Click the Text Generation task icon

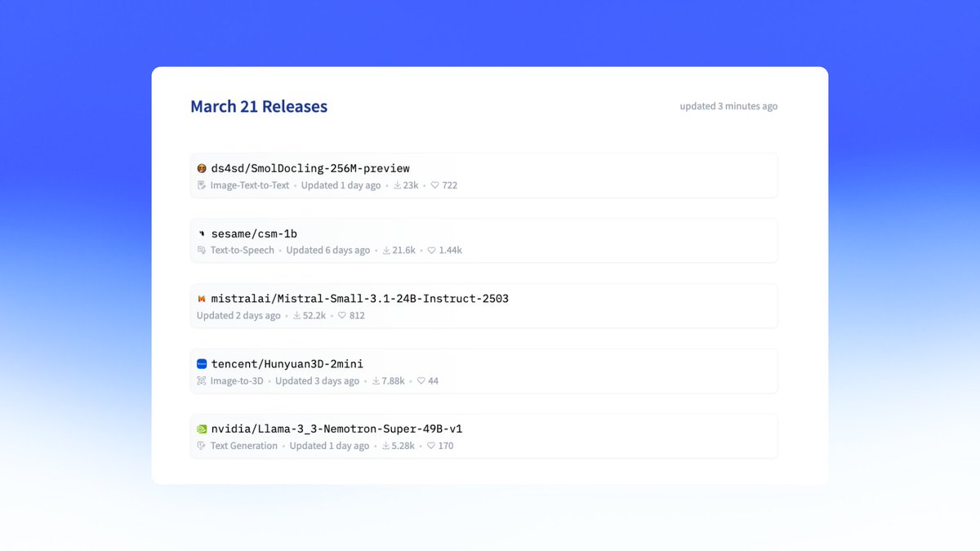[202, 446]
